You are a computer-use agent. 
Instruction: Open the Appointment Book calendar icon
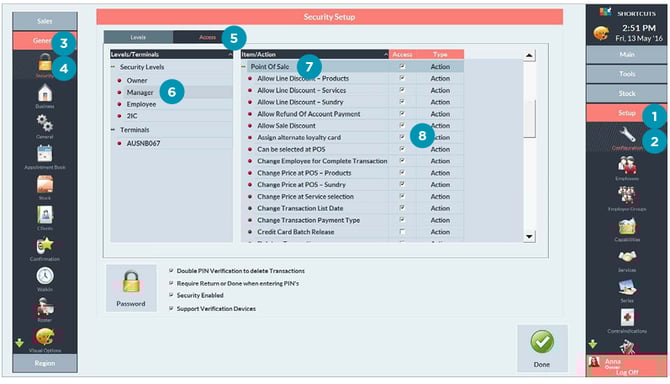click(x=45, y=154)
